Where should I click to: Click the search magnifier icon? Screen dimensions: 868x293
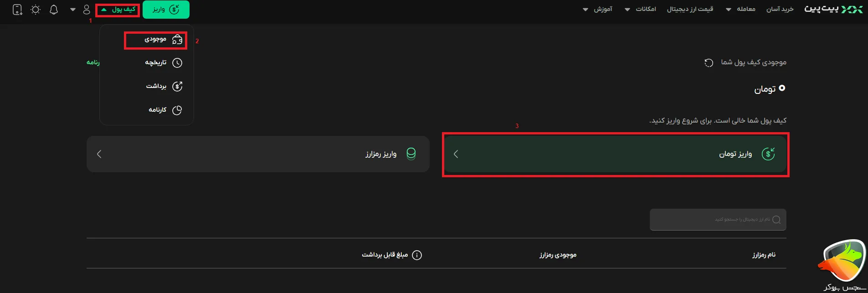(777, 220)
